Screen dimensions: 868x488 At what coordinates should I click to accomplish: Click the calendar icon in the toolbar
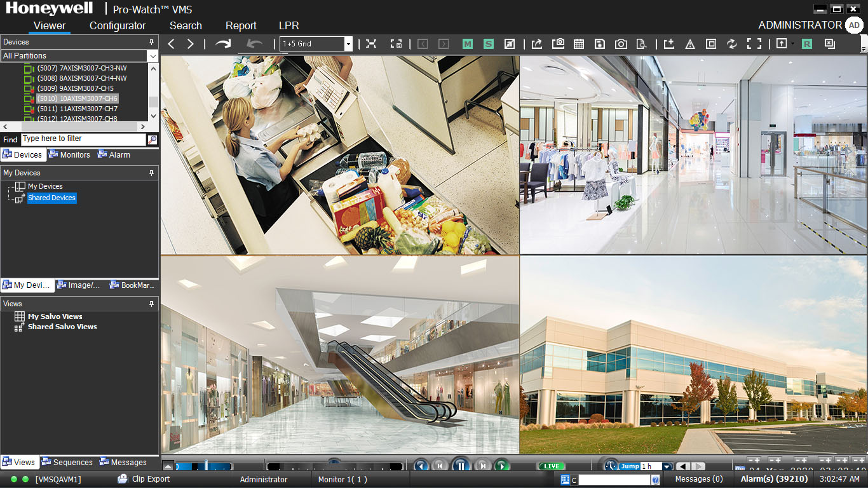pyautogui.click(x=579, y=44)
